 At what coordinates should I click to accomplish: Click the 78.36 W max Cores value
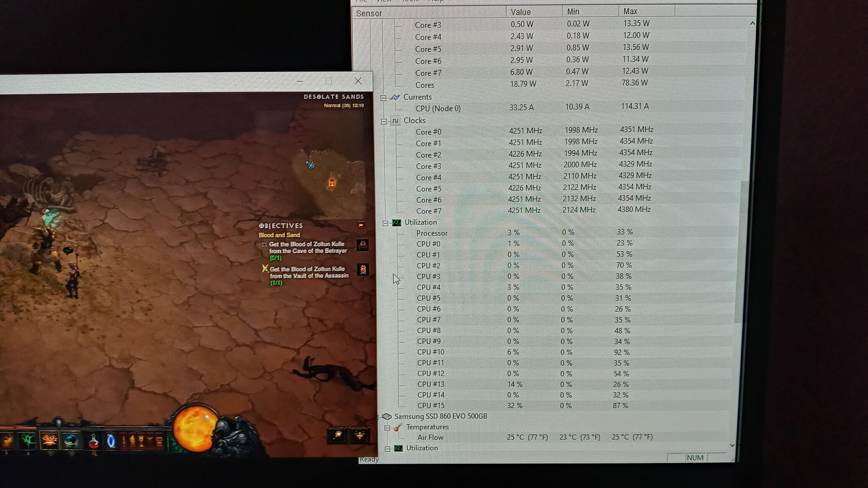(635, 83)
